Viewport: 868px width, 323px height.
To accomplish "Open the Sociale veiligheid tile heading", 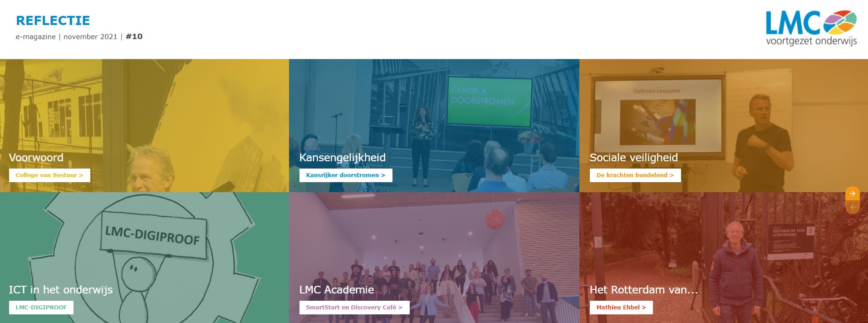I will [634, 158].
